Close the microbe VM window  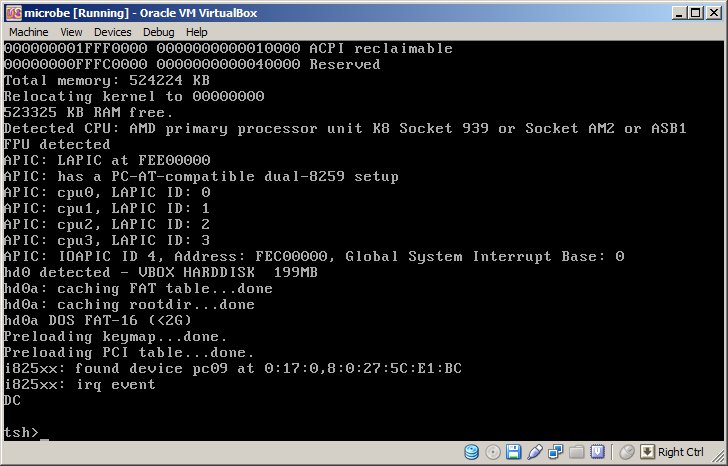coord(713,13)
